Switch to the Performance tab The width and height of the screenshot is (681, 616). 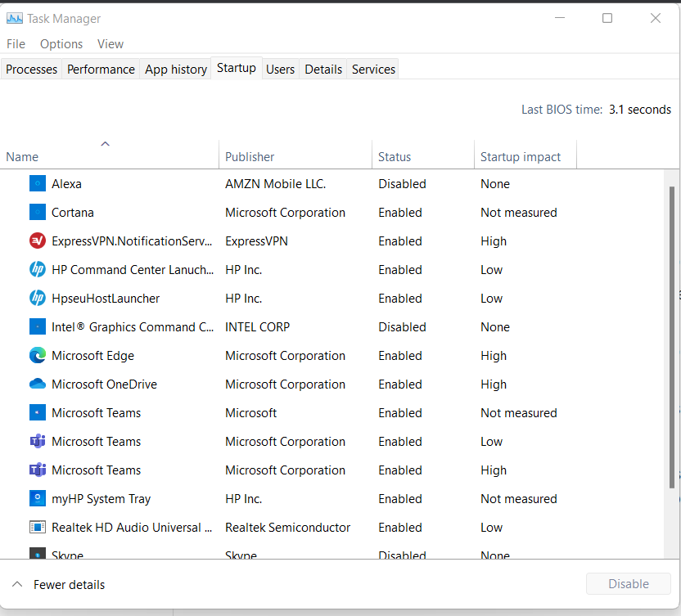click(101, 70)
